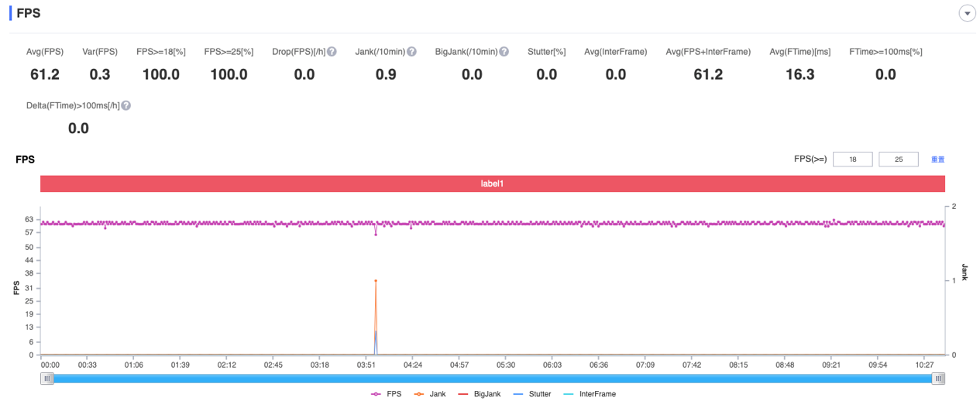Click the FPS dip point above the Jank spike
This screenshot has height=401, width=980.
coord(376,234)
